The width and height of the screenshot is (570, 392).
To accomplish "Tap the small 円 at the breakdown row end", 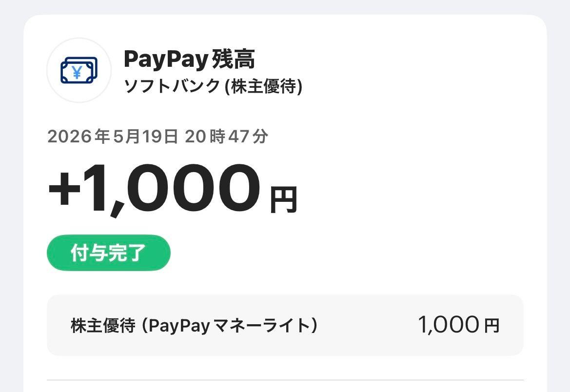I will pyautogui.click(x=491, y=326).
